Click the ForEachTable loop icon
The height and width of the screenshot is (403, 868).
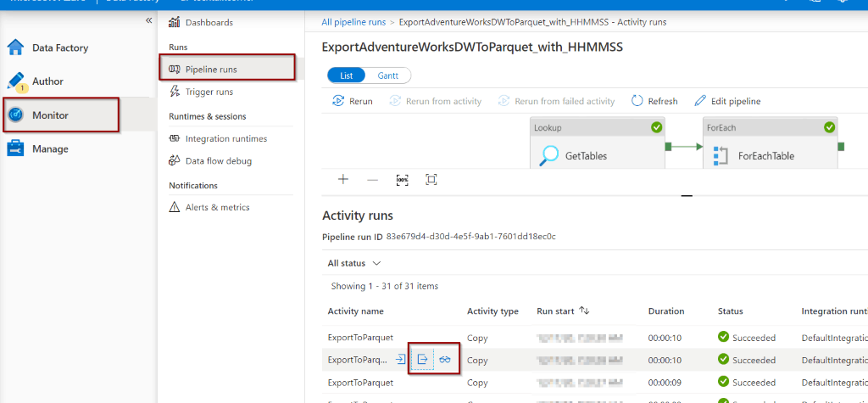point(720,156)
